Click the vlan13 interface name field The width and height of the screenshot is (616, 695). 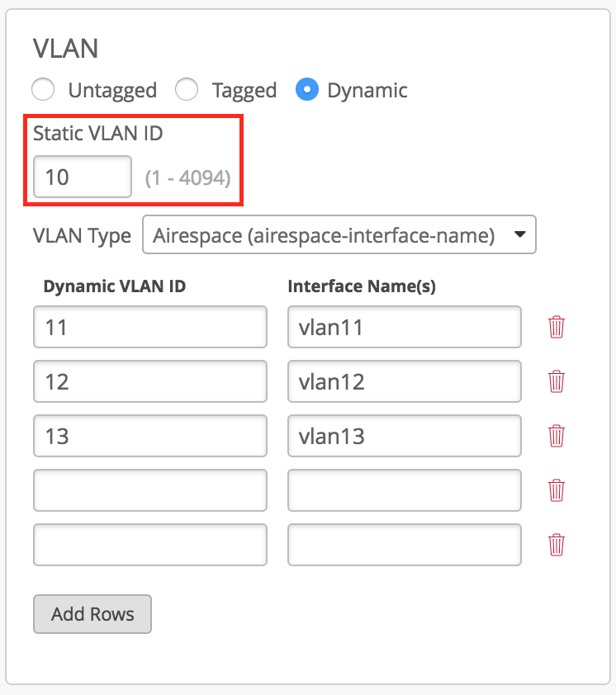(405, 436)
